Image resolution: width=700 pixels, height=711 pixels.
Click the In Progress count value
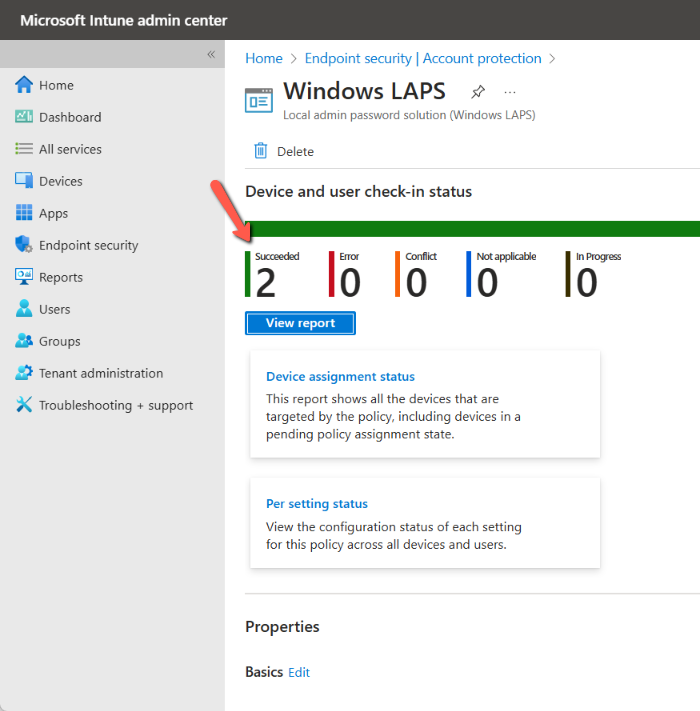(x=586, y=282)
